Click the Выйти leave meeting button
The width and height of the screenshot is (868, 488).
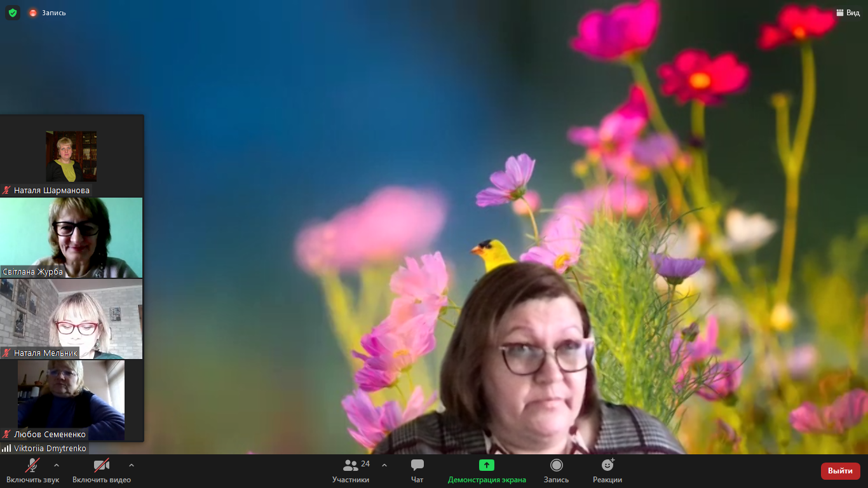(840, 471)
